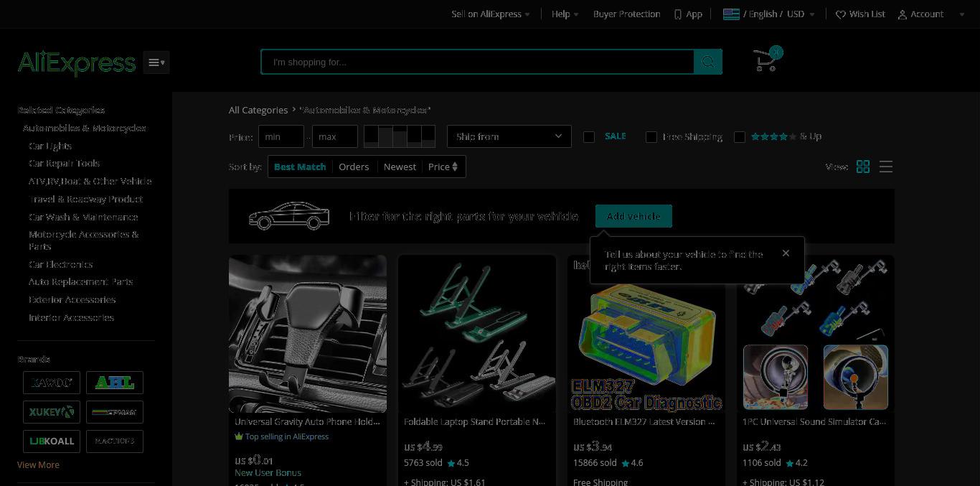The height and width of the screenshot is (486, 980).
Task: Switch to list view
Action: click(886, 167)
